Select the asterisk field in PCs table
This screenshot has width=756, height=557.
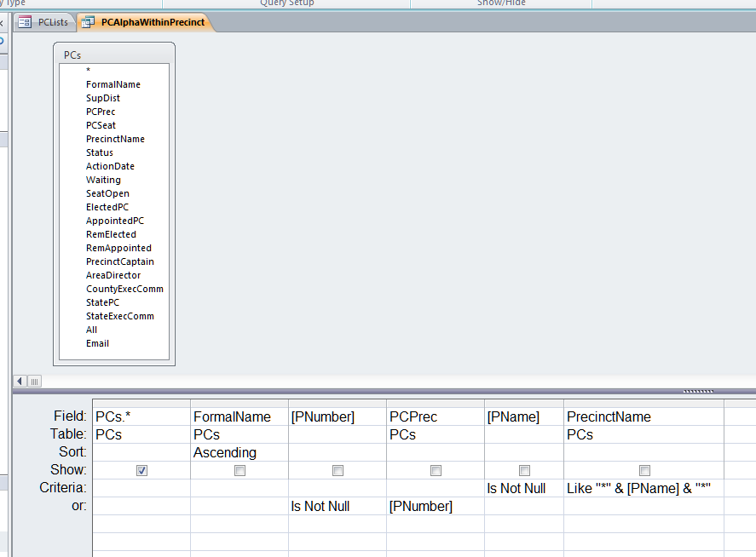pos(89,71)
